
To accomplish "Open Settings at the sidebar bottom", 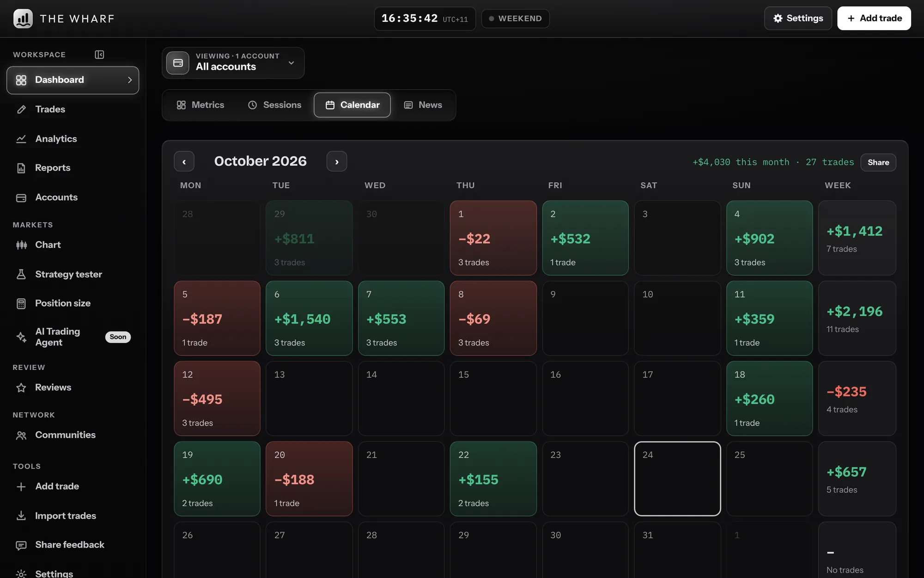I will point(54,573).
